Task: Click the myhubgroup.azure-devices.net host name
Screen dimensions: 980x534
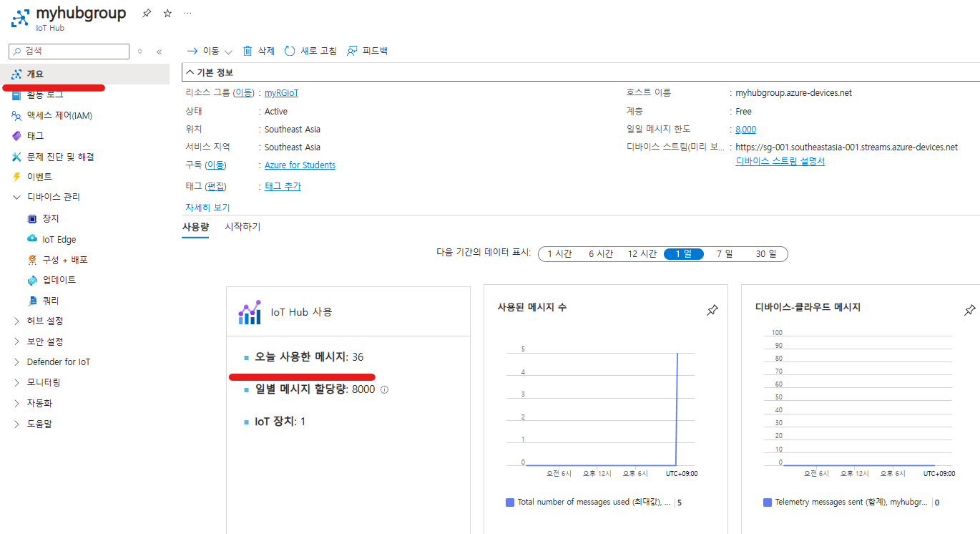Action: tap(794, 93)
